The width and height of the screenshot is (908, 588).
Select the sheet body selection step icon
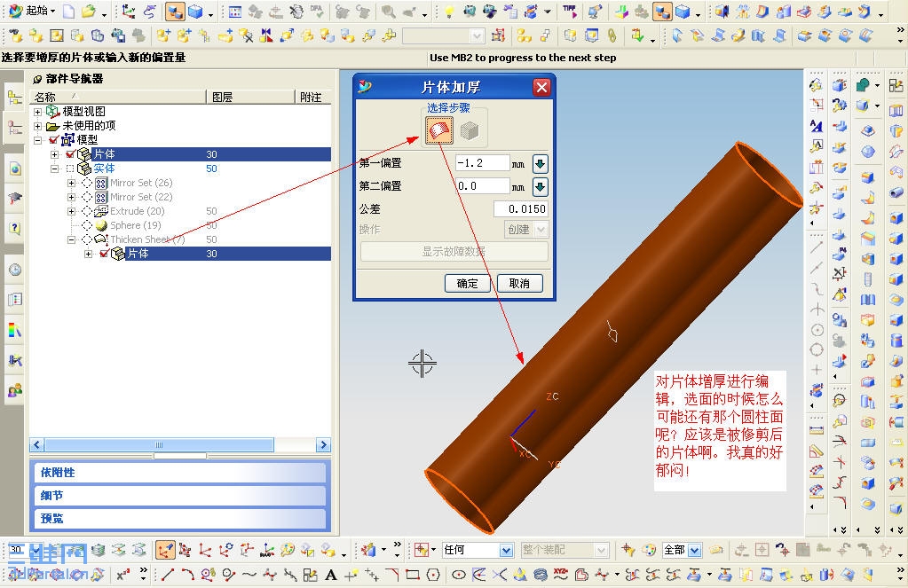[439, 130]
